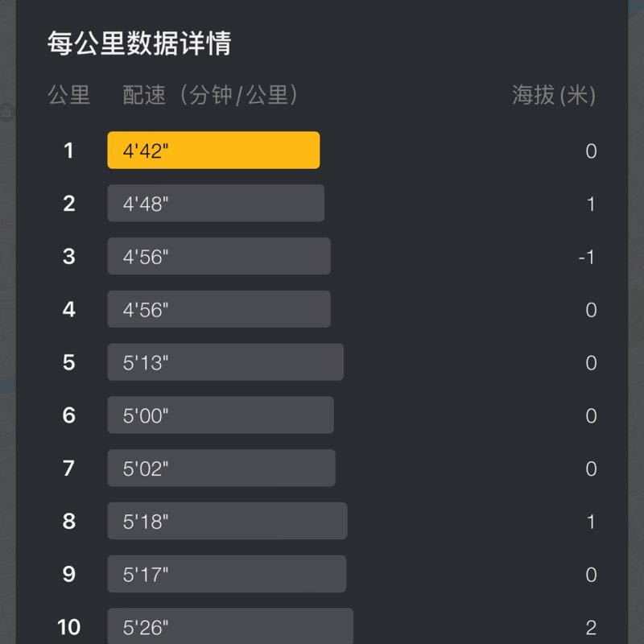Click the 海拔(米) column header
This screenshot has width=644, height=644.
554,95
